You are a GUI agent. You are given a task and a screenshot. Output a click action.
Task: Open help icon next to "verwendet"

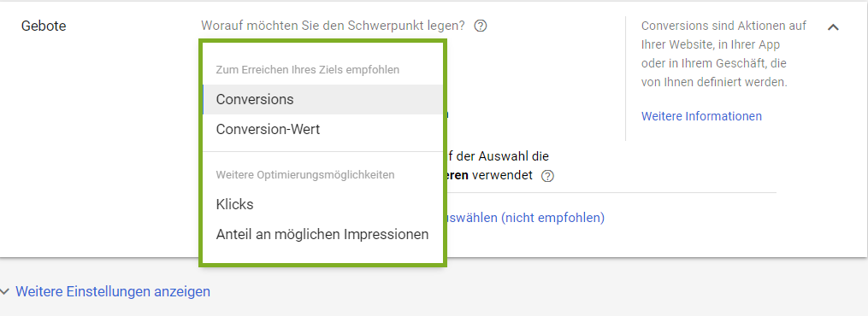coord(547,176)
